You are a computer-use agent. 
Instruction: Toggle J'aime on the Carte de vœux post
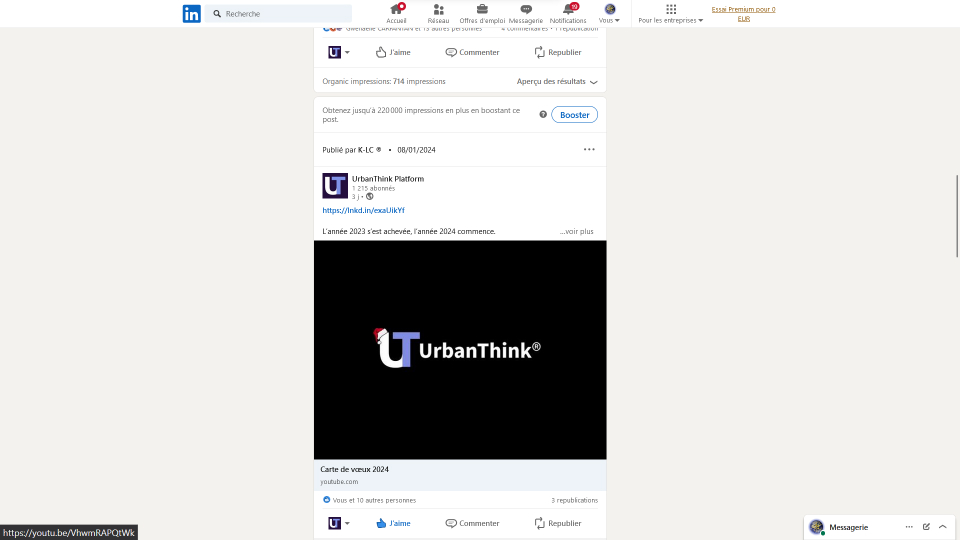tap(393, 523)
